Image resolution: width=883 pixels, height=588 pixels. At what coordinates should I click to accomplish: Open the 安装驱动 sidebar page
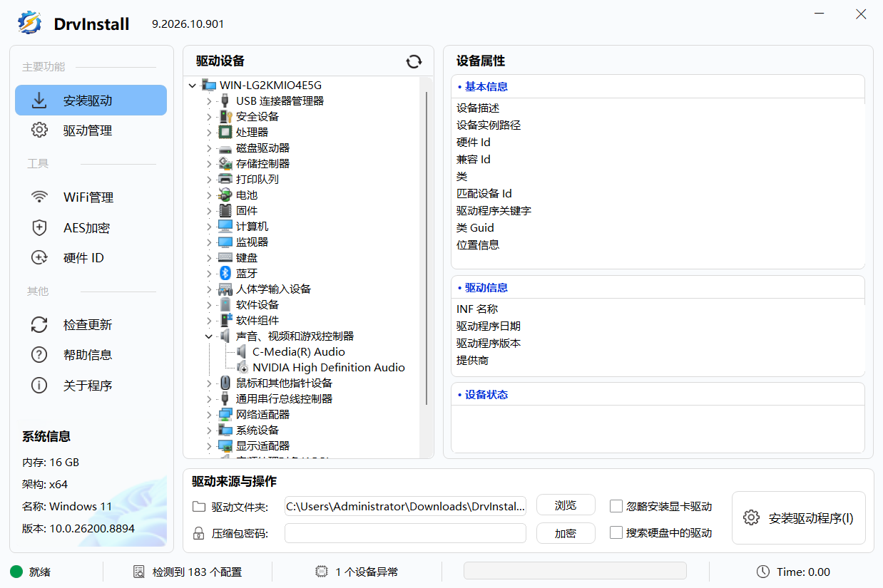(x=91, y=100)
